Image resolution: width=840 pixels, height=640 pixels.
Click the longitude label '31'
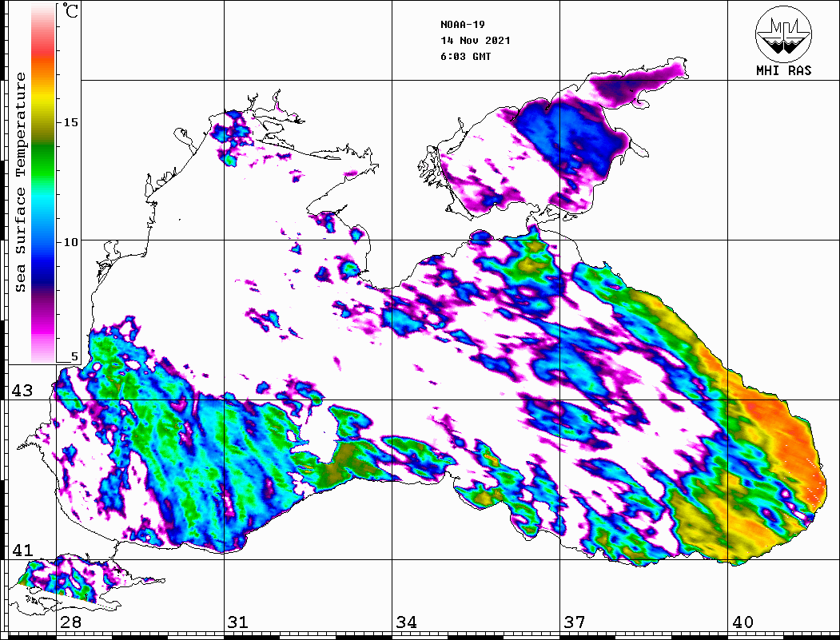pos(238,622)
